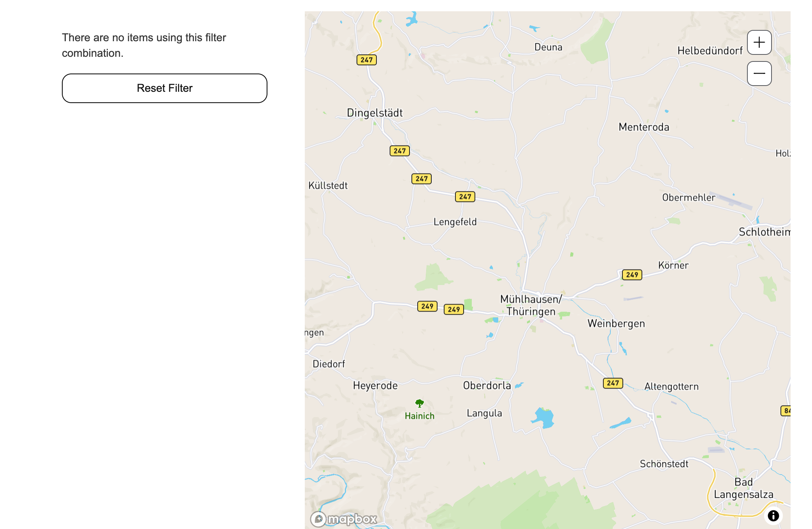
Task: Zoom in with the plus button
Action: 759,42
